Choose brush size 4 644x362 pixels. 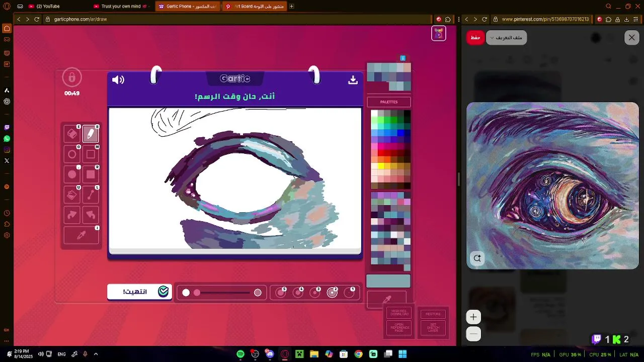(x=298, y=293)
